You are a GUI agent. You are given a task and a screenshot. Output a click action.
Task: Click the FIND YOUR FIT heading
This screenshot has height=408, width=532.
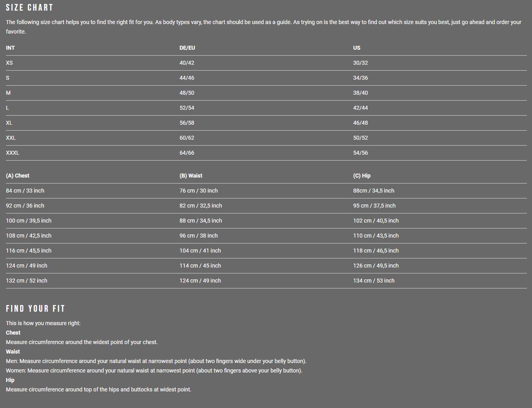click(x=36, y=309)
